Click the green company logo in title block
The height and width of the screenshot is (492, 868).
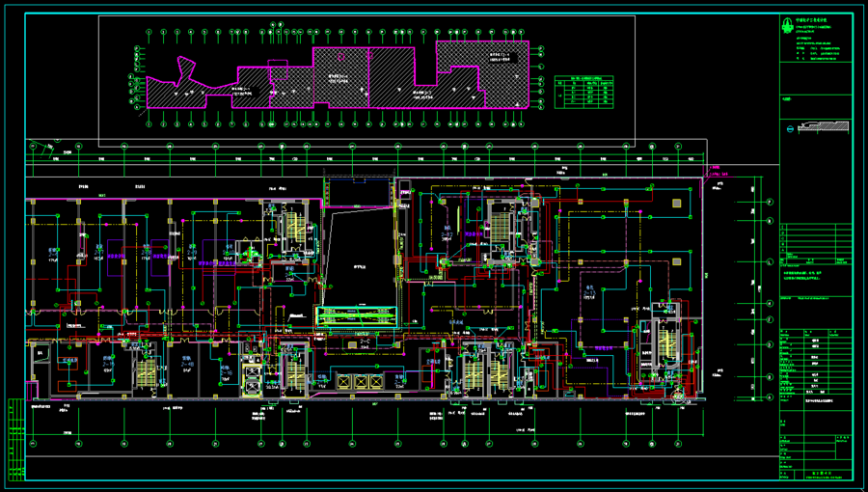click(788, 25)
